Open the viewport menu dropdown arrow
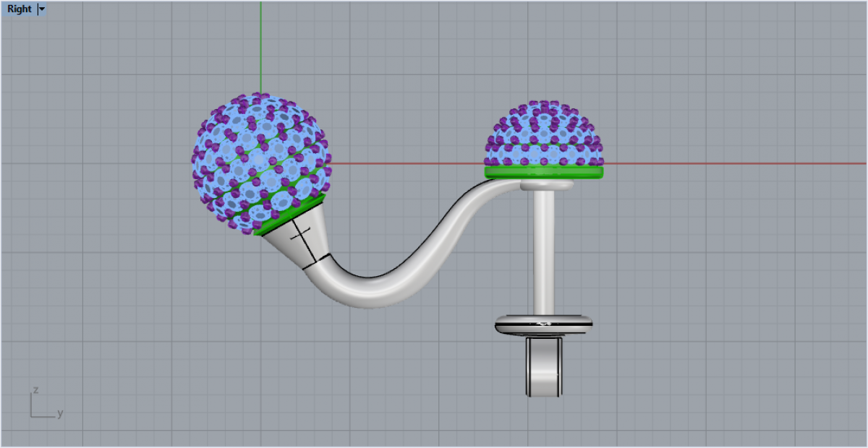The height and width of the screenshot is (448, 868). [41, 9]
